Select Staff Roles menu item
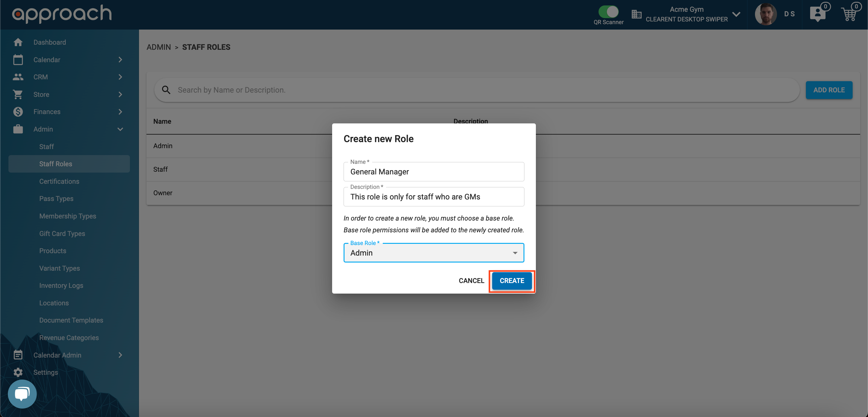 coord(69,164)
